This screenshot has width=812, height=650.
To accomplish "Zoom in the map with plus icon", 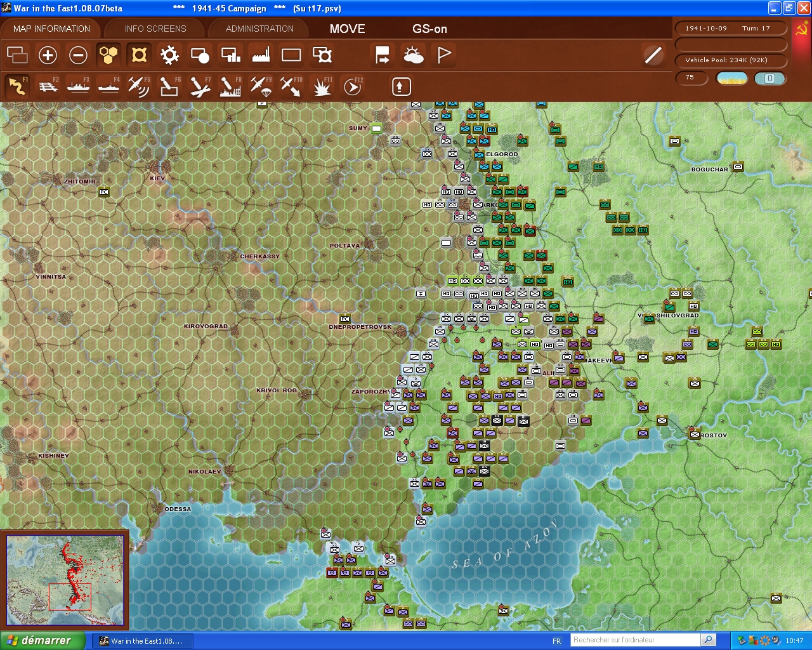I will [48, 55].
